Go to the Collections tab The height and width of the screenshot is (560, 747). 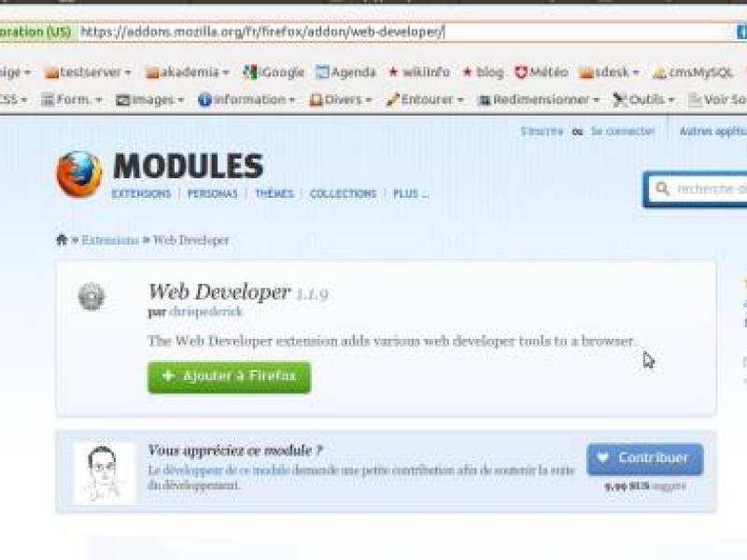[343, 194]
